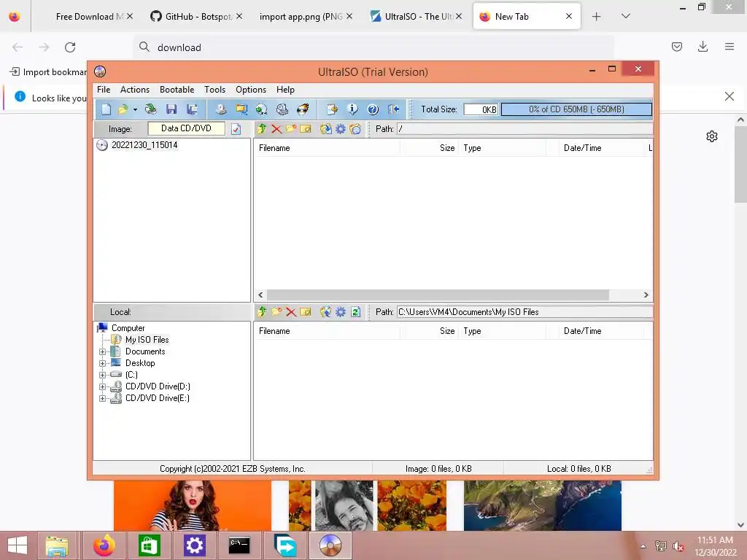Expand the (C:) drive node
The width and height of the screenshot is (747, 560).
tap(102, 376)
